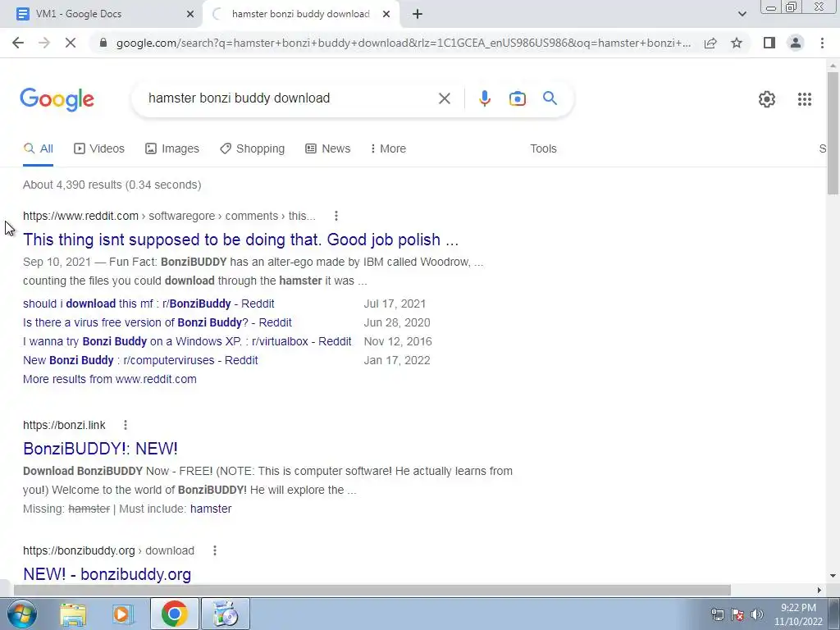This screenshot has width=840, height=630.
Task: Click Chrome icon in taskbar
Action: point(174,614)
